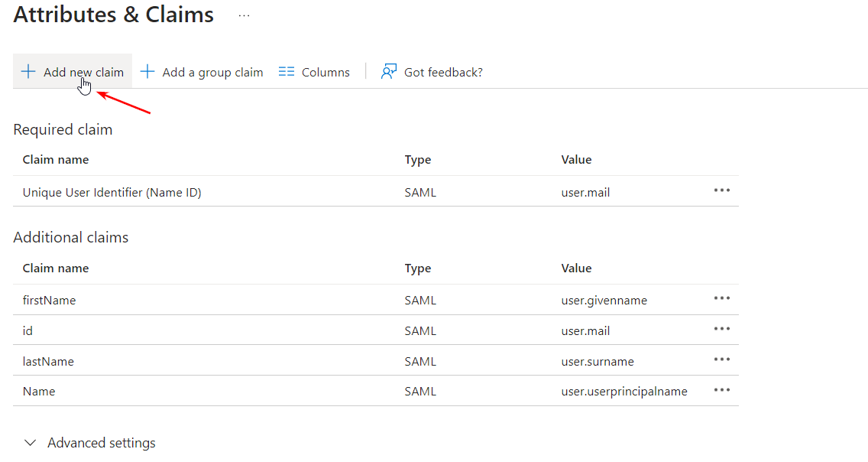
Task: Select the firstName claim name
Action: click(49, 301)
